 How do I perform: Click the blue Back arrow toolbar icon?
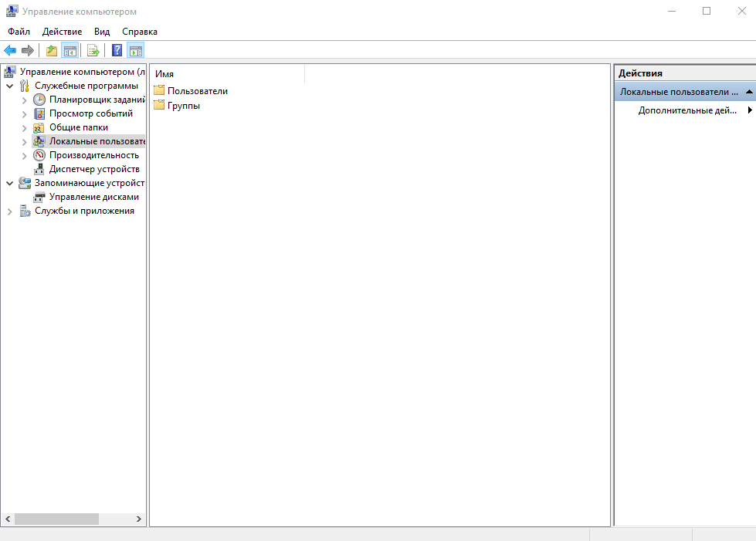[x=10, y=50]
